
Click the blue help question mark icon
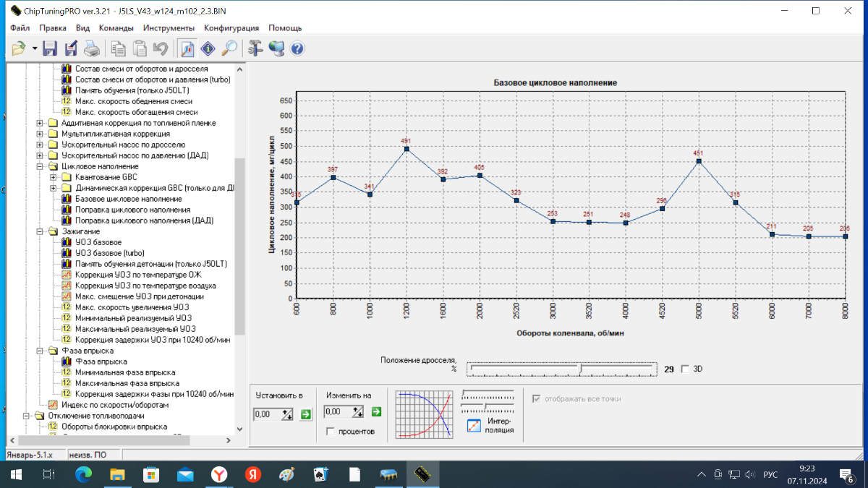tap(297, 48)
